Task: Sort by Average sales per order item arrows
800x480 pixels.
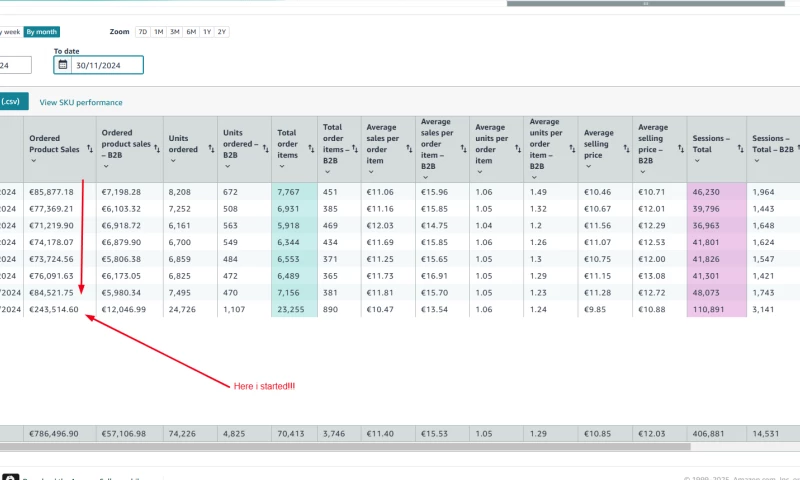Action: 409,148
